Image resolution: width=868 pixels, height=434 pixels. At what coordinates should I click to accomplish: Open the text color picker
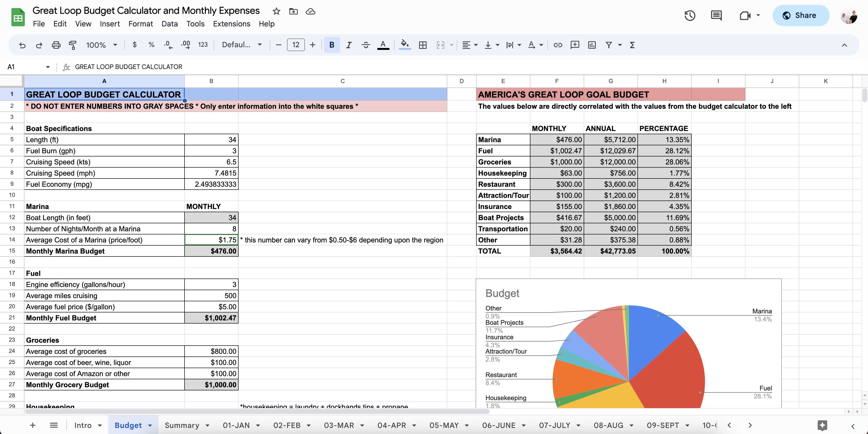tap(383, 45)
